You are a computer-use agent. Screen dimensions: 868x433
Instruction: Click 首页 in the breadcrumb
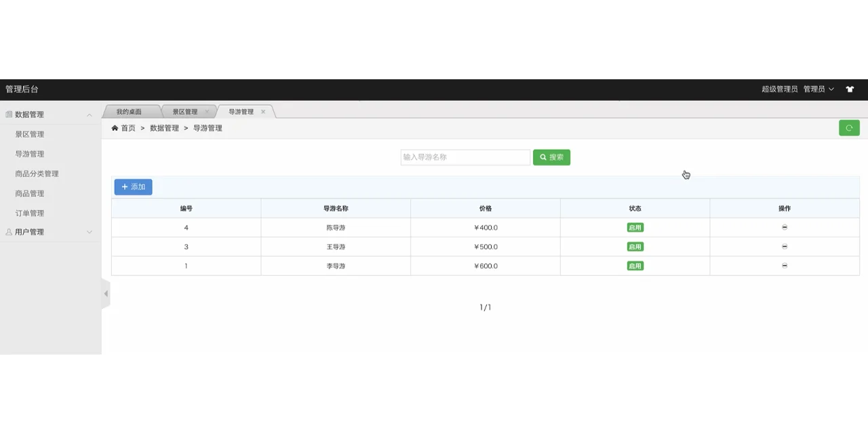(128, 128)
